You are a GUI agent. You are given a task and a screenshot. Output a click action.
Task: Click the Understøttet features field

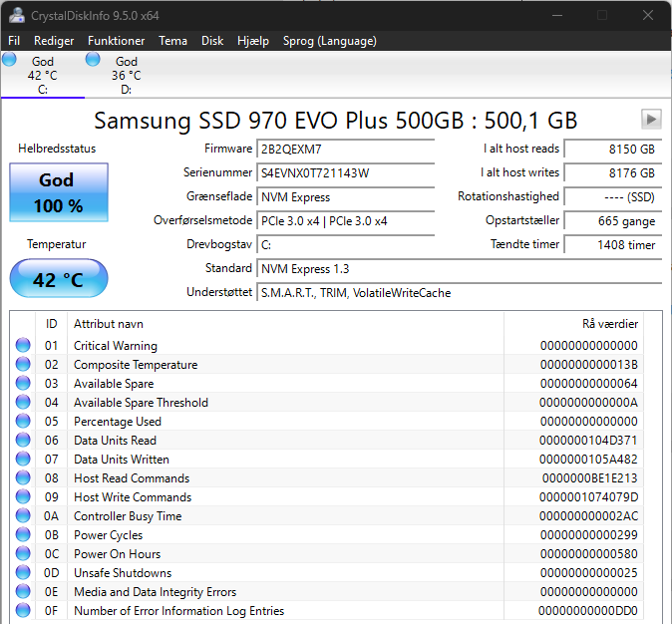tap(460, 293)
